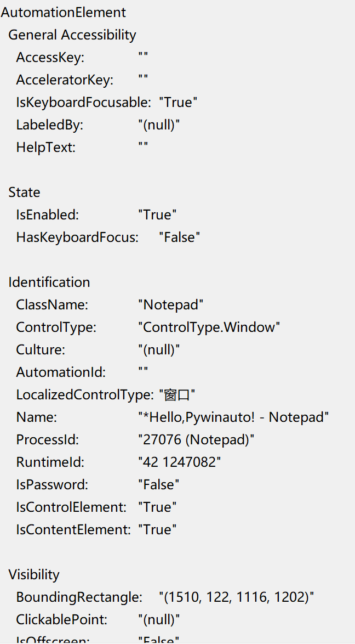Click the ClassName value "Notepad"
This screenshot has height=644, width=355.
[171, 305]
